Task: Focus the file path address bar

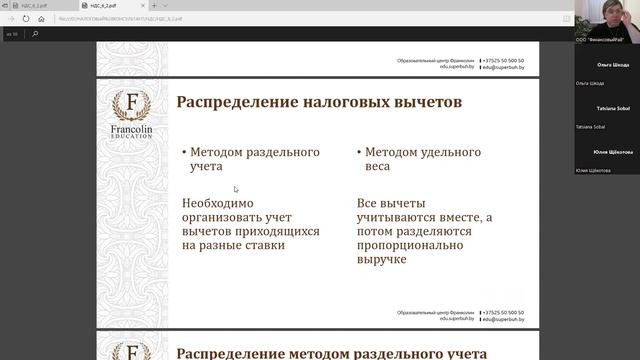Action: pyautogui.click(x=306, y=19)
